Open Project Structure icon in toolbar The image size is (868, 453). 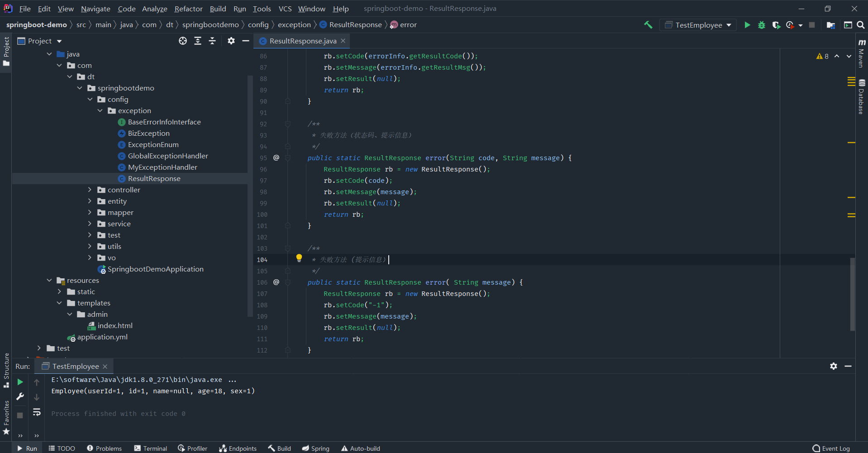click(x=830, y=25)
